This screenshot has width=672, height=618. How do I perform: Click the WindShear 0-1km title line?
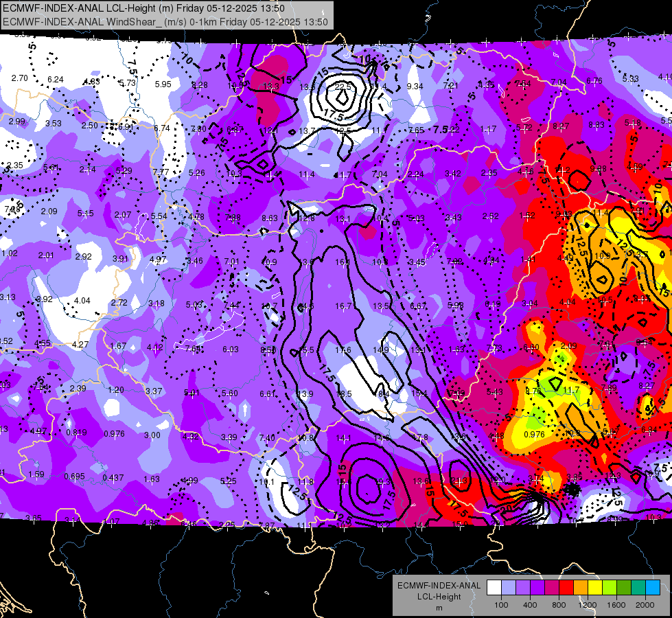click(x=165, y=22)
